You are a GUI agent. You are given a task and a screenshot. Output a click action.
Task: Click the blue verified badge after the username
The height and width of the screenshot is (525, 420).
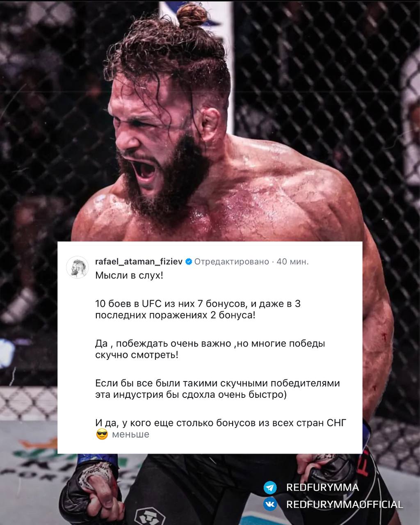[x=188, y=262]
